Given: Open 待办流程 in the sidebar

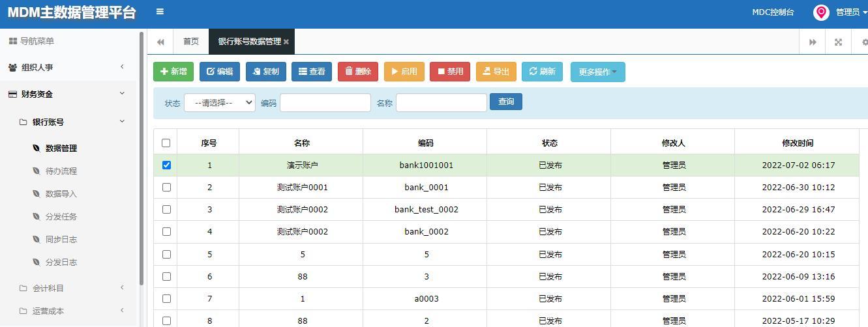Looking at the screenshot, I should point(61,171).
